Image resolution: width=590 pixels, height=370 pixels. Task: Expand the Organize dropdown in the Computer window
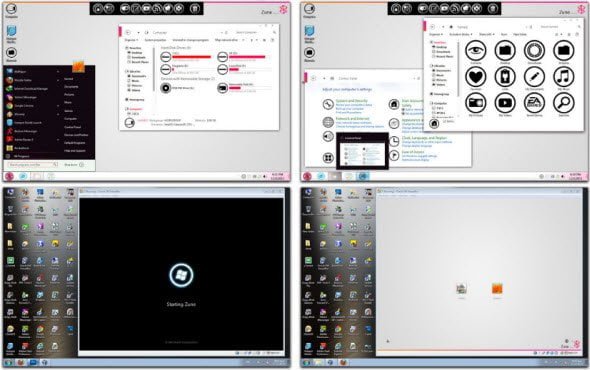tap(131, 40)
